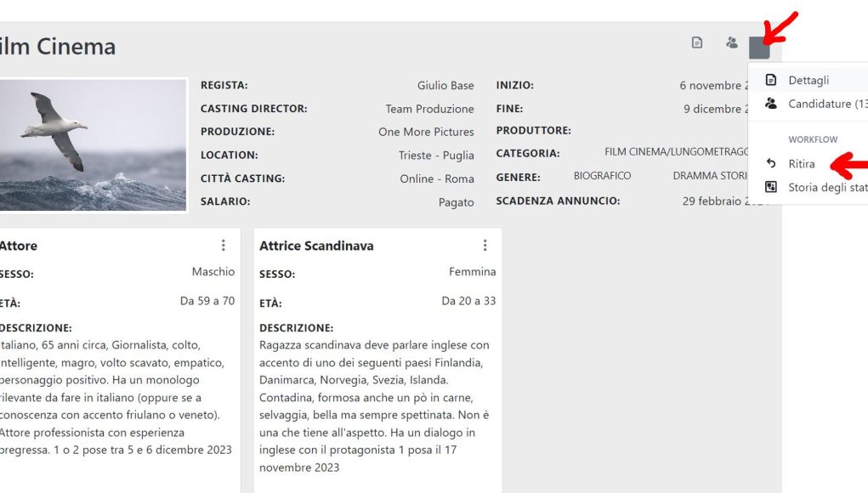Click the Attrice Scandinava card title
Viewport: 868px width, 493px height.
(x=316, y=246)
